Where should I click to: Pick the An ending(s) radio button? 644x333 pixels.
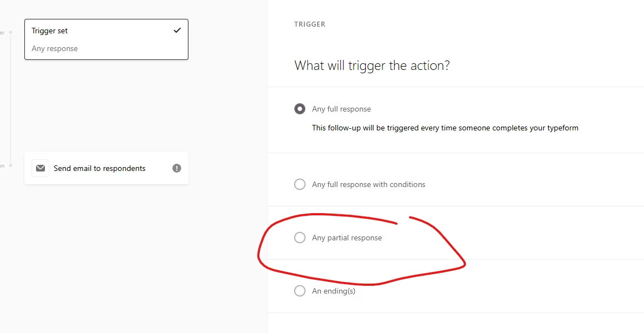[x=300, y=291]
